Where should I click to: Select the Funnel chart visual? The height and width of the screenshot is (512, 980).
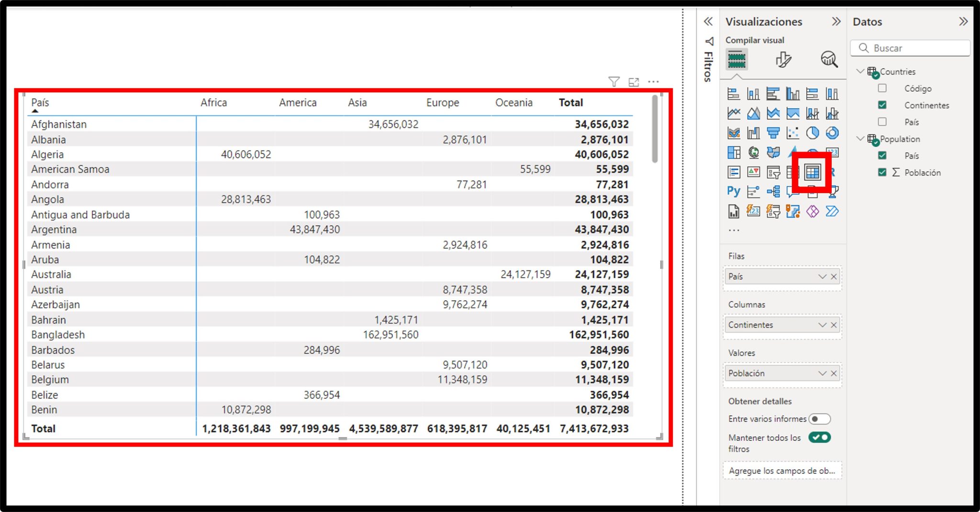pyautogui.click(x=773, y=133)
